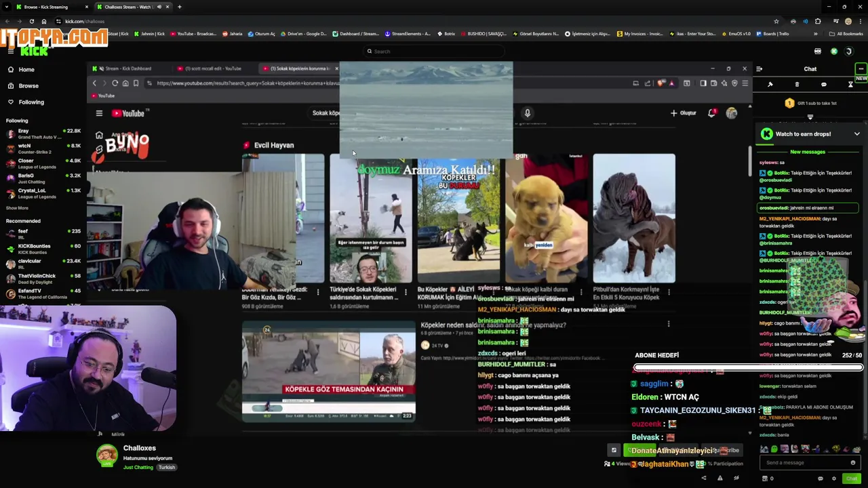Click the Turkish language tag
This screenshot has width=868, height=488.
pos(167,467)
